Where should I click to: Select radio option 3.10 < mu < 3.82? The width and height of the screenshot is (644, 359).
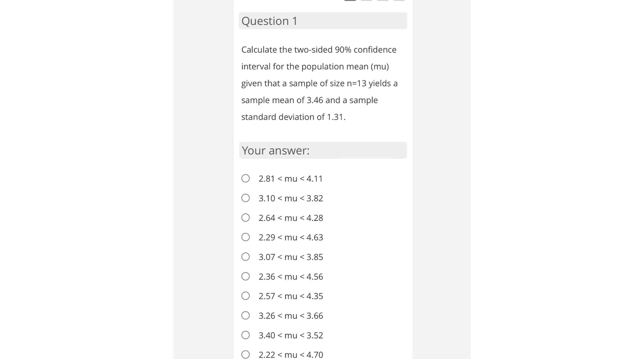pyautogui.click(x=245, y=198)
